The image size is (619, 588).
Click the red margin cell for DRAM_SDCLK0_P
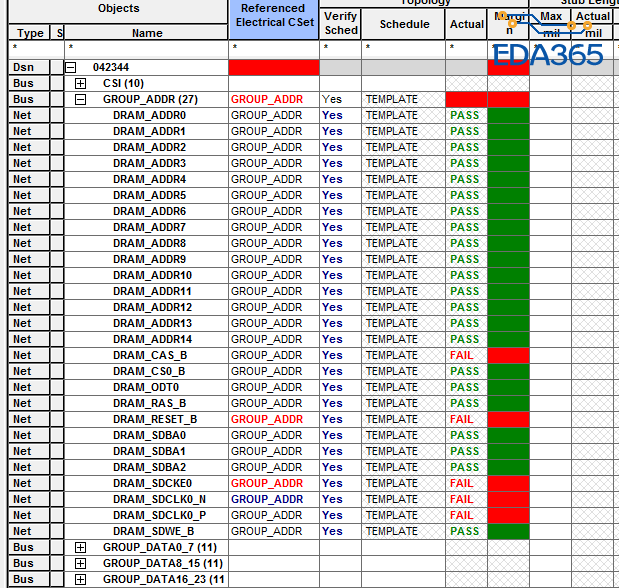[x=508, y=515]
